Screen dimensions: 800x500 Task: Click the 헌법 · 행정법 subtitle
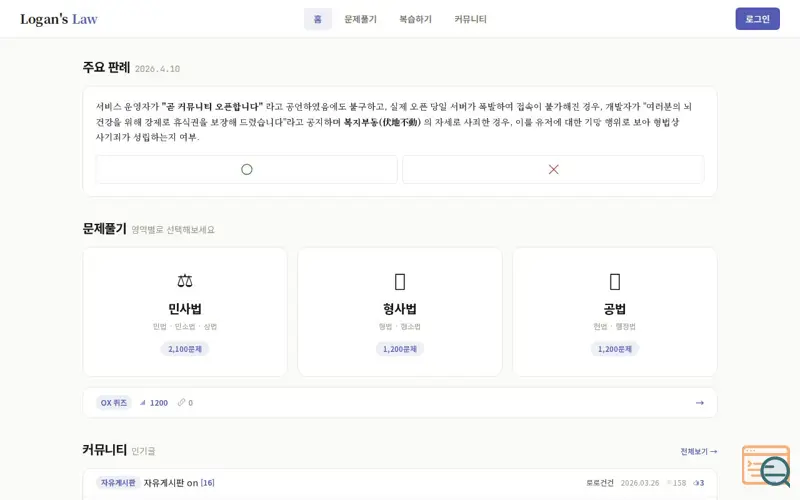point(615,327)
